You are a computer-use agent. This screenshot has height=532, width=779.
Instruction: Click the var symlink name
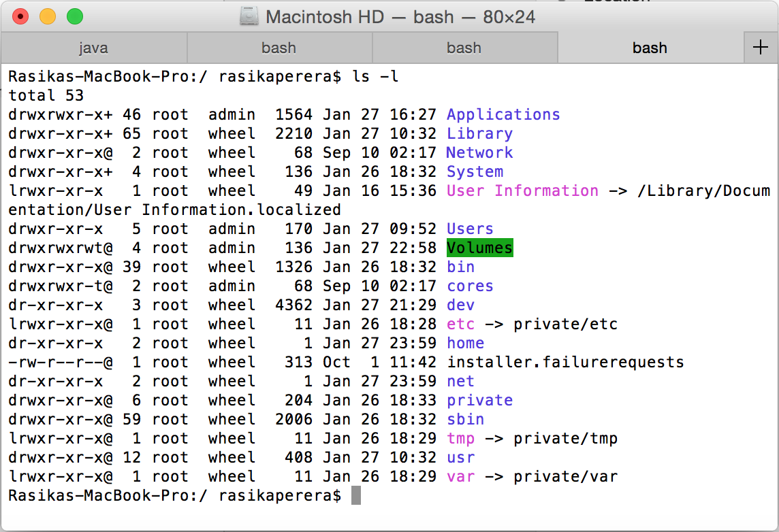point(460,476)
